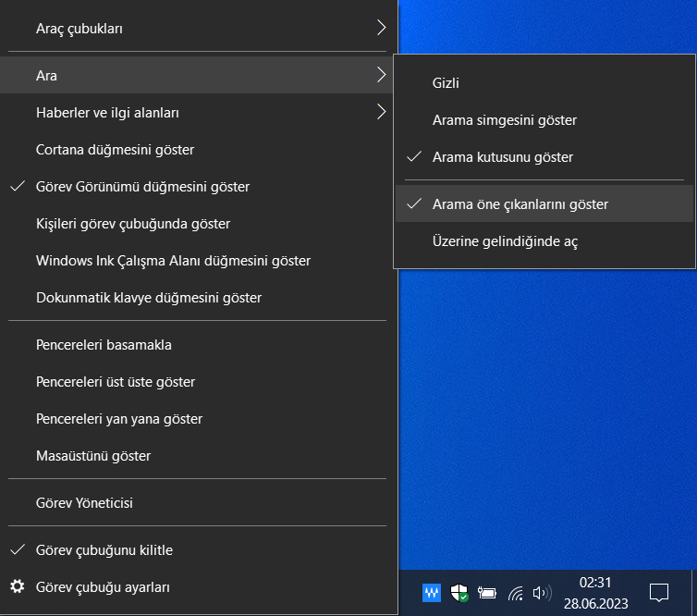This screenshot has height=616, width=697.
Task: Open the Wi-Fi network tray icon
Action: click(x=515, y=593)
